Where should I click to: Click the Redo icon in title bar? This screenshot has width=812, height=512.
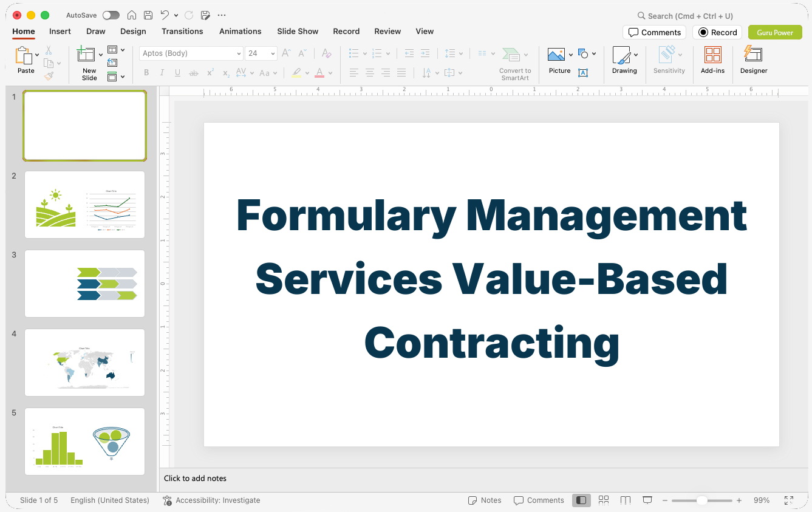click(x=189, y=15)
